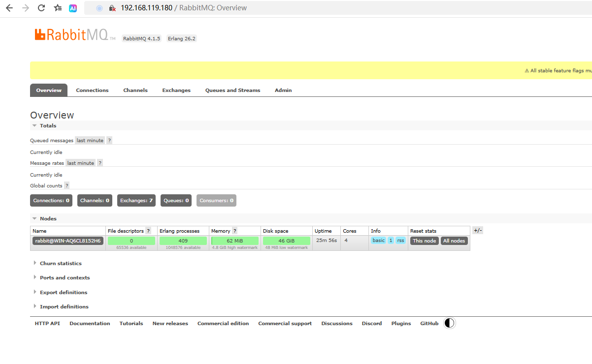Open the favorites star icon

(x=58, y=8)
